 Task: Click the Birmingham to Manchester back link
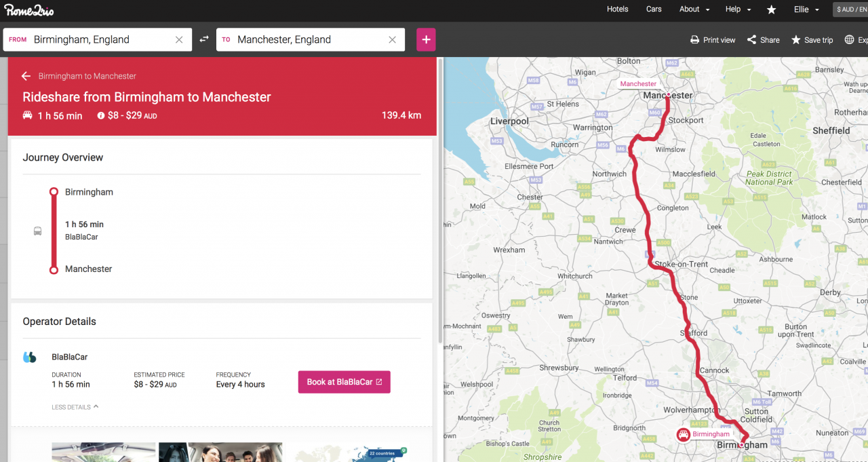pyautogui.click(x=87, y=76)
